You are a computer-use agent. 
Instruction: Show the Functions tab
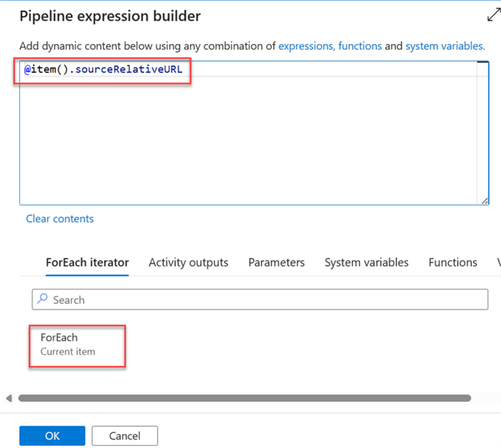point(453,262)
